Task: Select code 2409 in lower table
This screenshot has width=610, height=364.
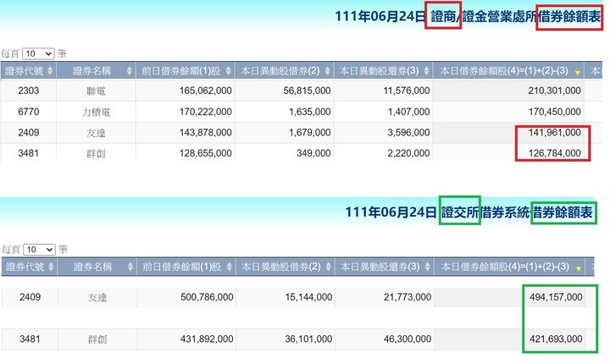Action: [x=30, y=297]
